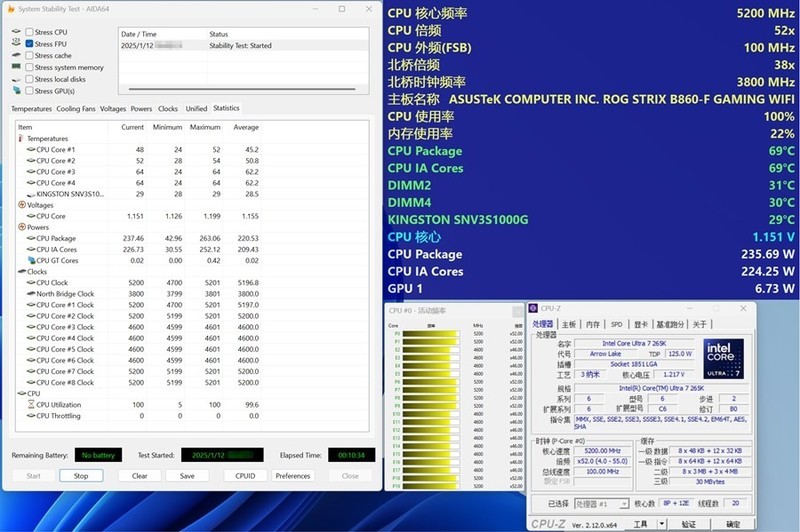Click the chip icon beside CPU Core #1 temperature
This screenshot has width=800, height=532.
(x=31, y=149)
